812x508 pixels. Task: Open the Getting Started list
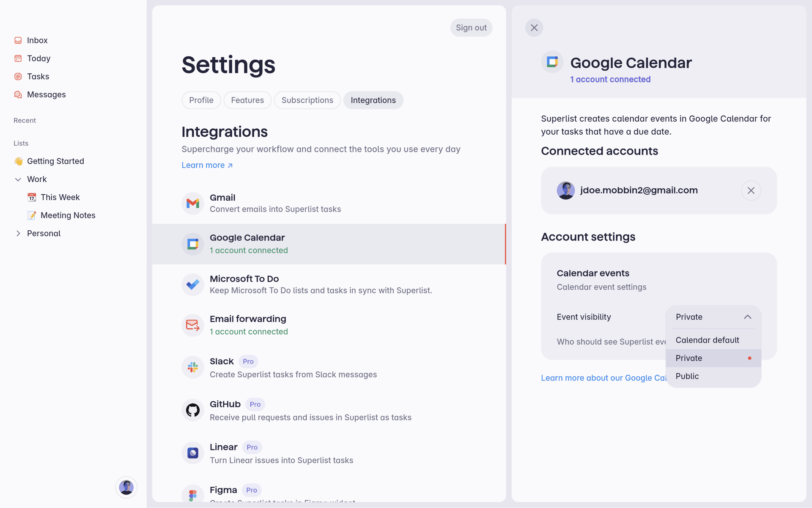[x=55, y=161]
